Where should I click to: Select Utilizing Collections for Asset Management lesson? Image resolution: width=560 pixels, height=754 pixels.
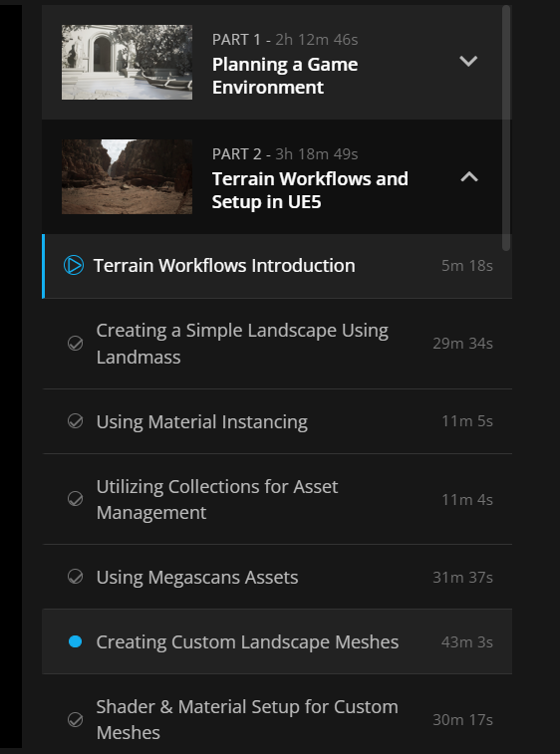(x=217, y=499)
